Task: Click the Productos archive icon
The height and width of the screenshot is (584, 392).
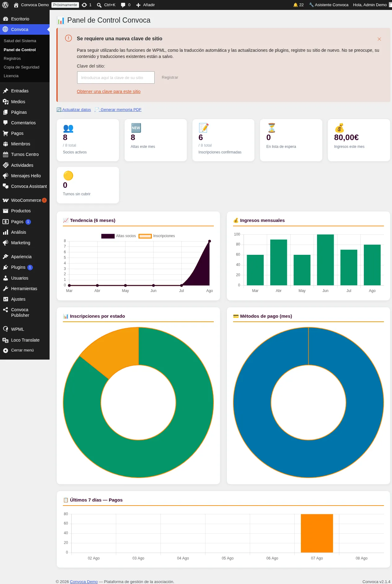Action: (x=6, y=211)
